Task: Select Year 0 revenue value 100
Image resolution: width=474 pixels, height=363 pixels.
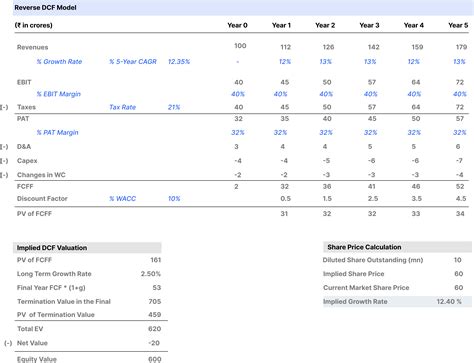Action: (x=240, y=46)
